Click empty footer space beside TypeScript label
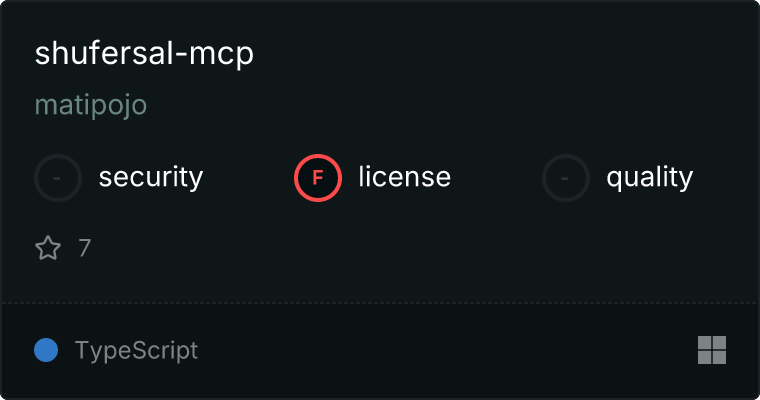This screenshot has height=400, width=760. pyautogui.click(x=446, y=350)
